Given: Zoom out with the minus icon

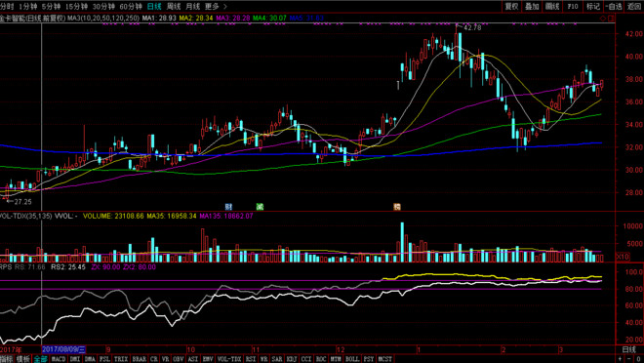Looking at the screenshot, I should 628,359.
